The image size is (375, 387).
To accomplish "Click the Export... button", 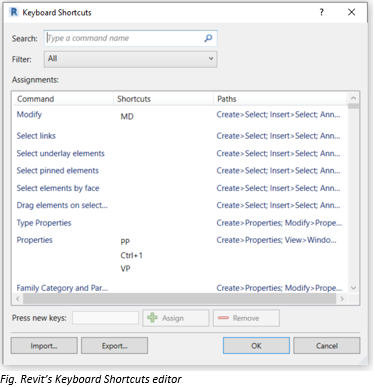I will pyautogui.click(x=114, y=346).
